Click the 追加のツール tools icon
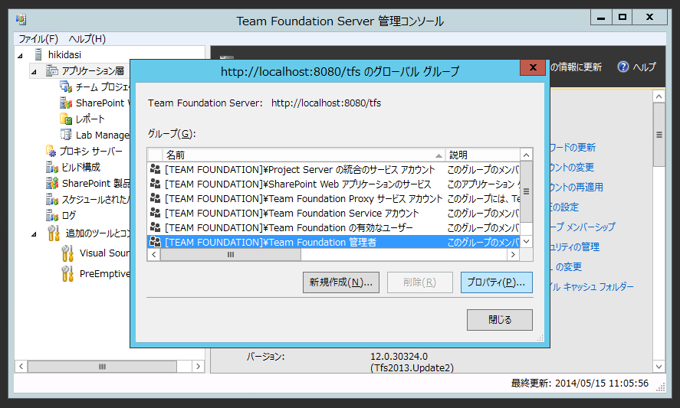Image resolution: width=680 pixels, height=408 pixels. [x=54, y=233]
